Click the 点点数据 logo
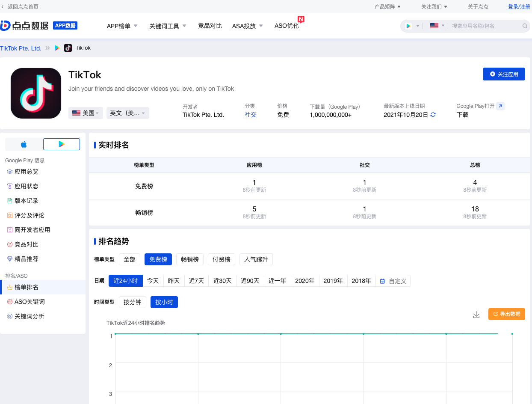 pos(24,26)
